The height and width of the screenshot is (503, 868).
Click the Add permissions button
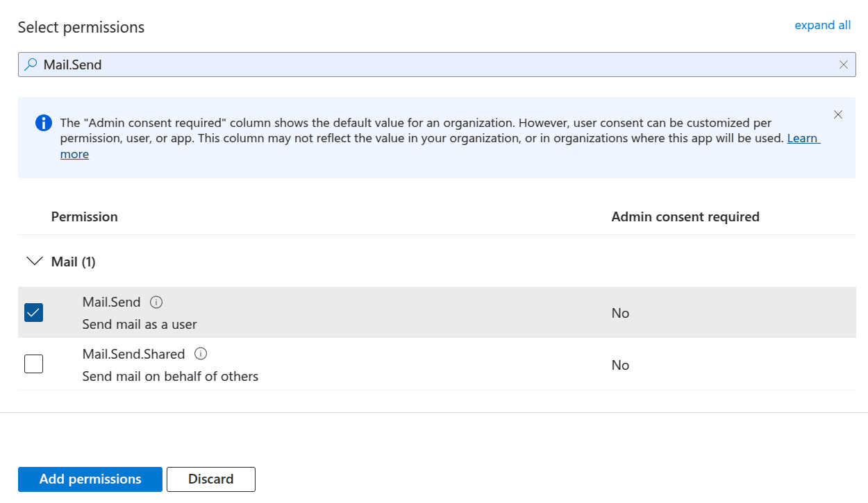(90, 479)
